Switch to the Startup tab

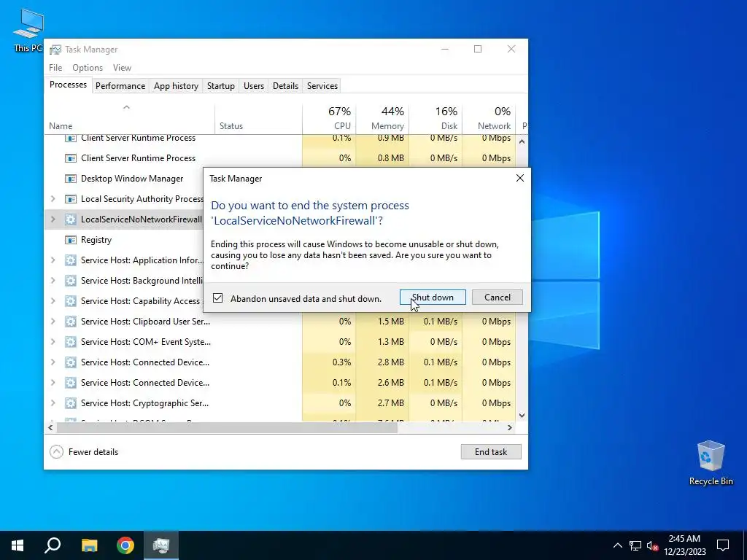click(x=220, y=86)
